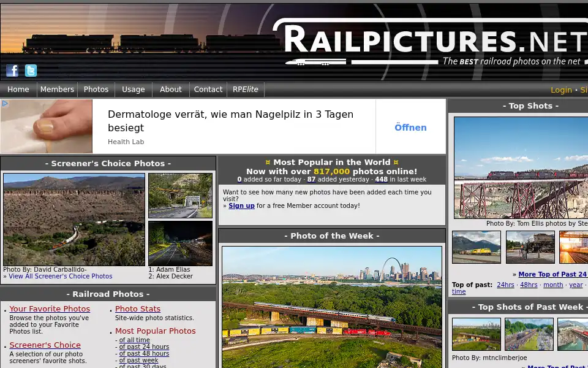Select the year top shots link
Screen dimensions: 588x368
click(x=576, y=285)
